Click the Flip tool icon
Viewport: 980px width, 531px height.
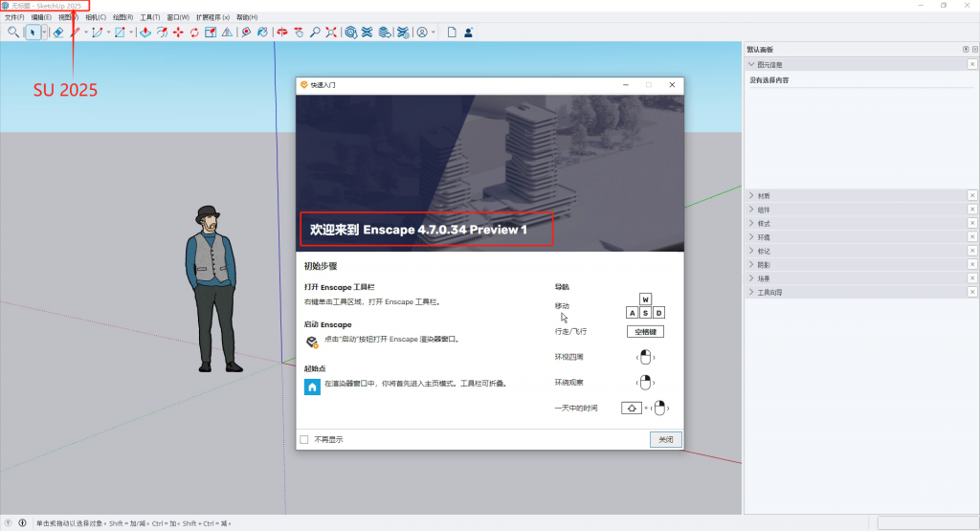pyautogui.click(x=227, y=32)
